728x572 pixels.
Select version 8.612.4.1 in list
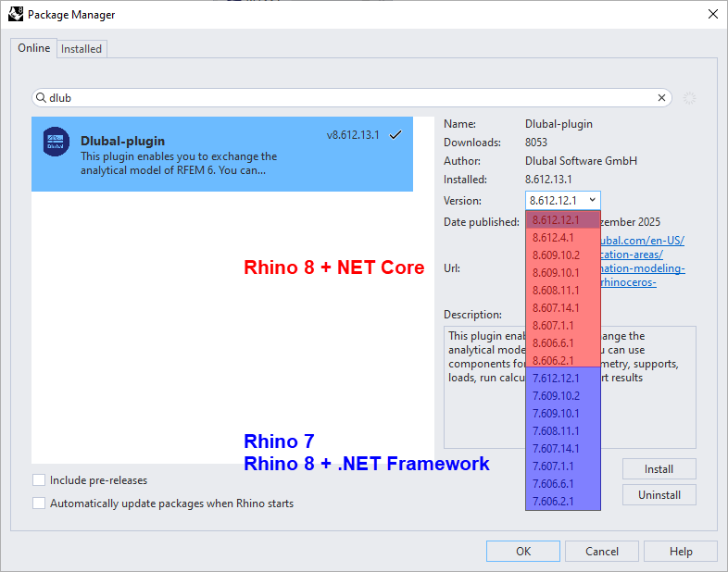point(563,238)
